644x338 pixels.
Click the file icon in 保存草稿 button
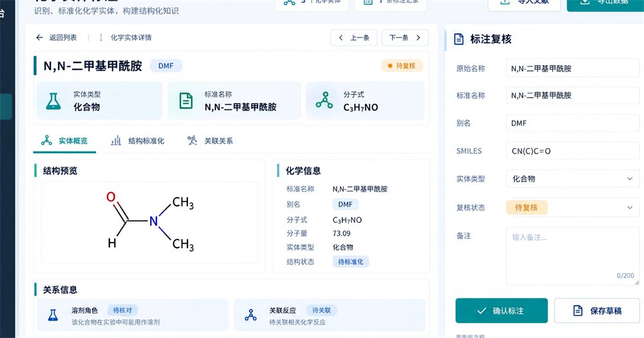coord(578,310)
